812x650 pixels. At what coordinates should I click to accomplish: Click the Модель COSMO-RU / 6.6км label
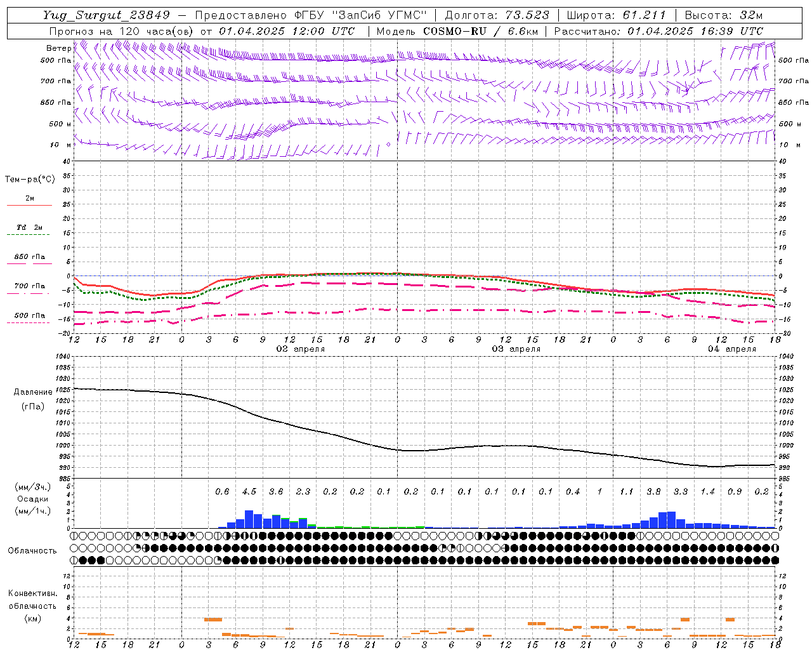457,31
